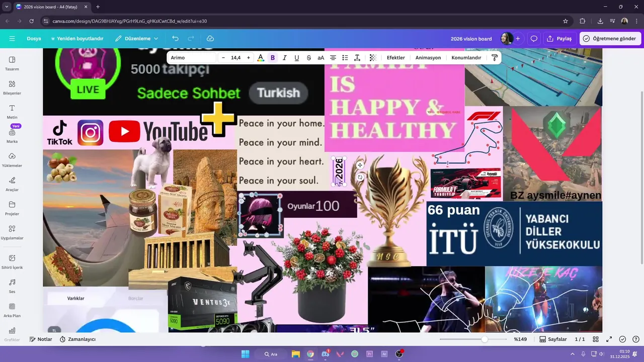Toggle uppercase aA text case

point(321,58)
